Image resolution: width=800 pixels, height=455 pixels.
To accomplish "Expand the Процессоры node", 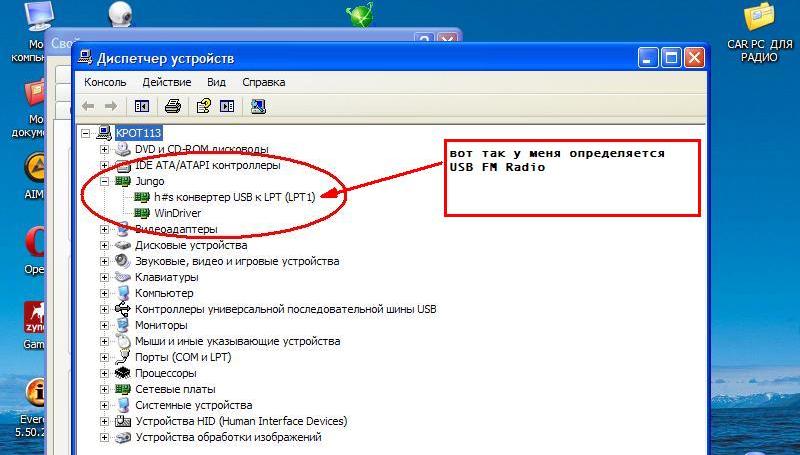I will pyautogui.click(x=105, y=373).
